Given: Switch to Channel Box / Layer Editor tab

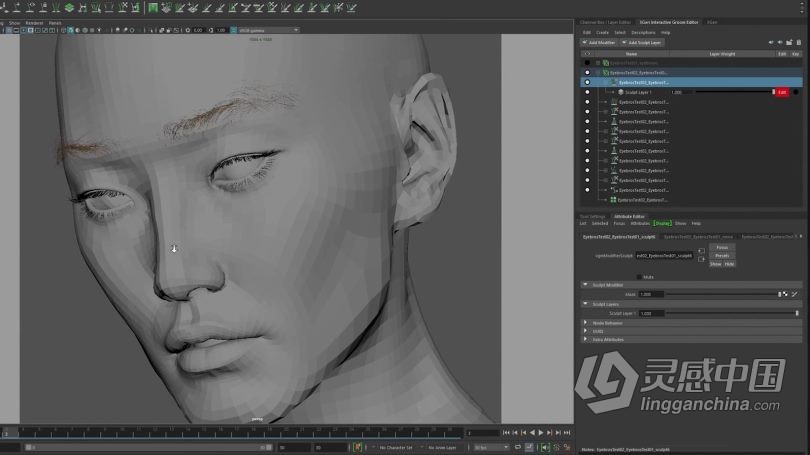Looking at the screenshot, I should (x=605, y=22).
